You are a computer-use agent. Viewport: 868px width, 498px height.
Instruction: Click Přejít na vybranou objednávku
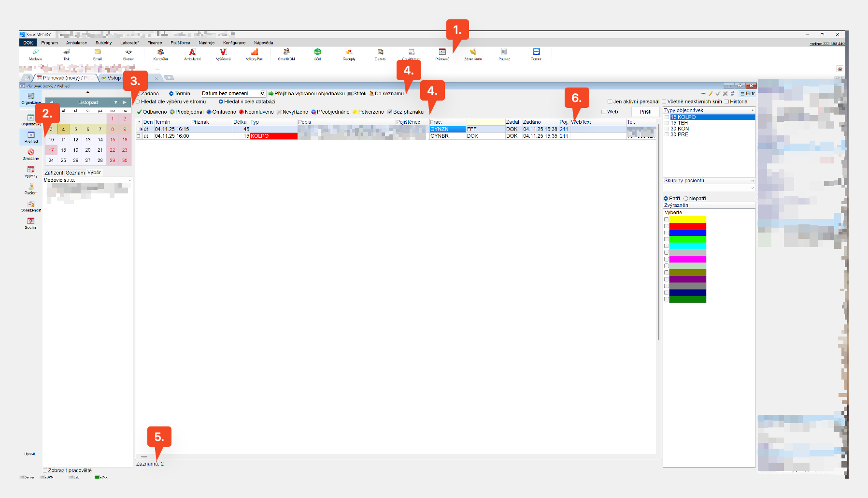coord(306,94)
